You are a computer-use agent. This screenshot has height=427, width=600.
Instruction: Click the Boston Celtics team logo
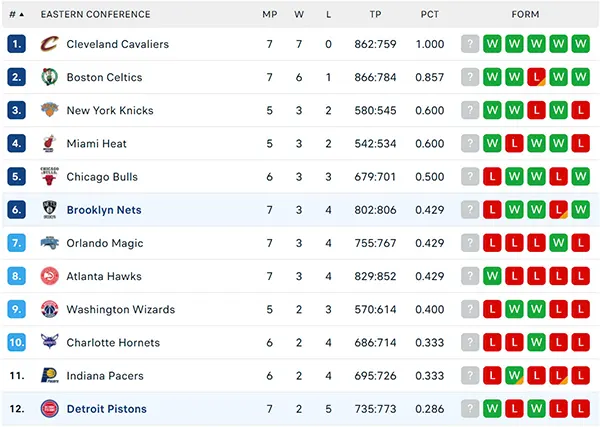(49, 77)
